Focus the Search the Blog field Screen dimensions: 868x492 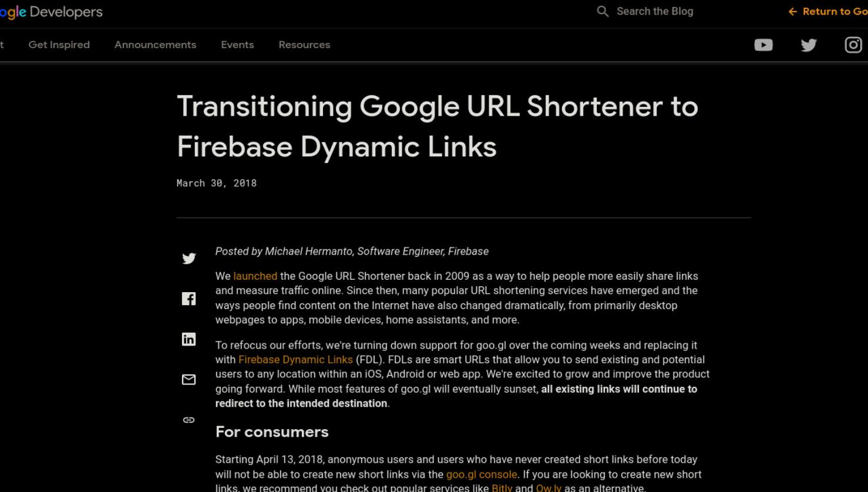(655, 11)
